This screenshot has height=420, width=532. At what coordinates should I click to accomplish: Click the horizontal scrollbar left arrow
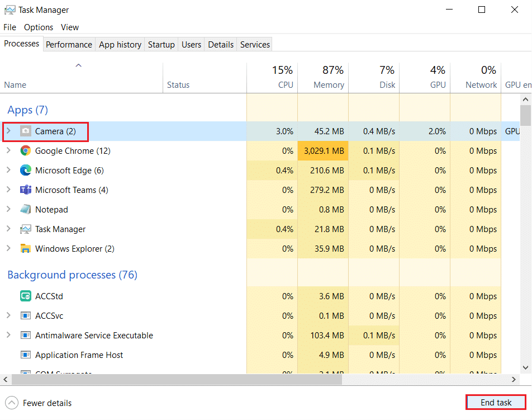6,379
